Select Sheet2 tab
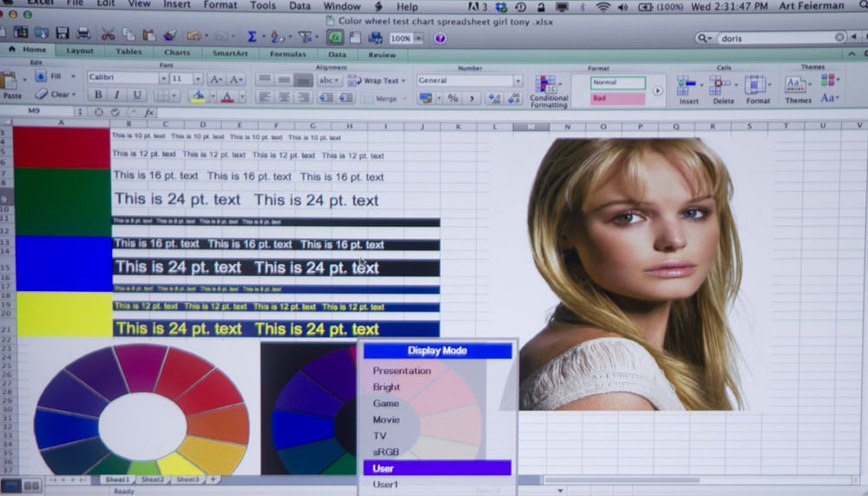 pos(152,479)
